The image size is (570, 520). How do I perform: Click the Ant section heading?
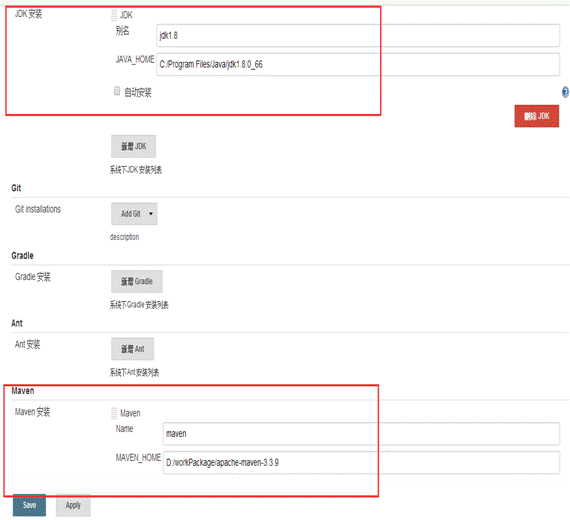tap(17, 323)
